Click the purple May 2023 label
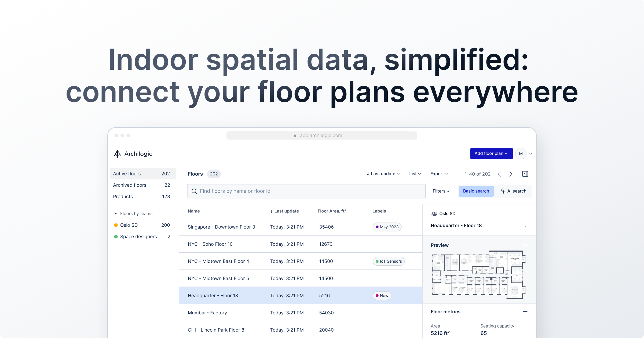644x338 pixels. (x=387, y=227)
